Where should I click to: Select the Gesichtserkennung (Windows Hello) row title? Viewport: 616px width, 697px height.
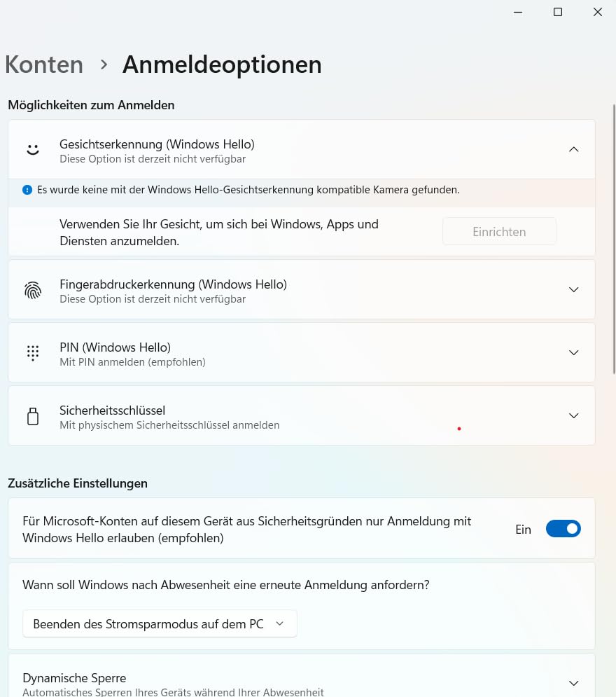click(157, 144)
